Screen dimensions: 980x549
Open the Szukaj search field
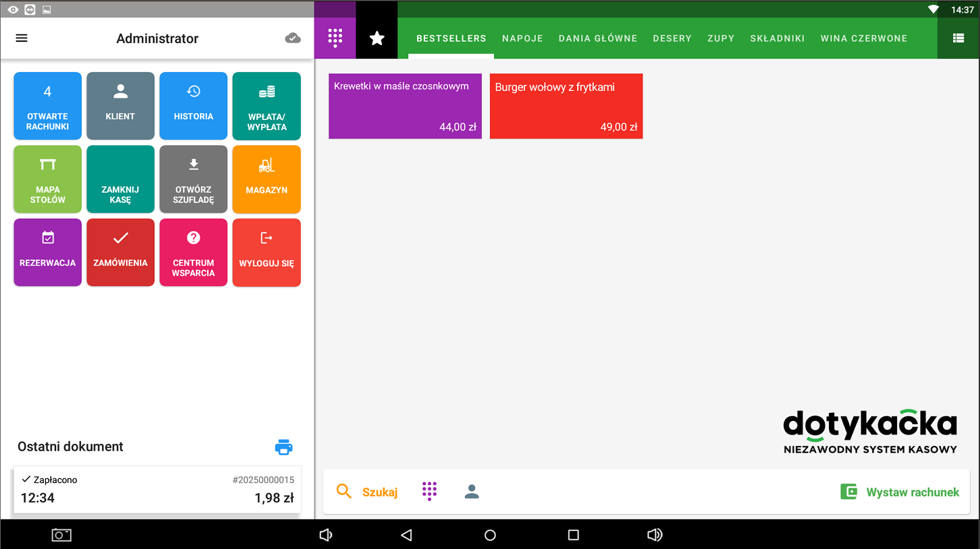[x=368, y=492]
